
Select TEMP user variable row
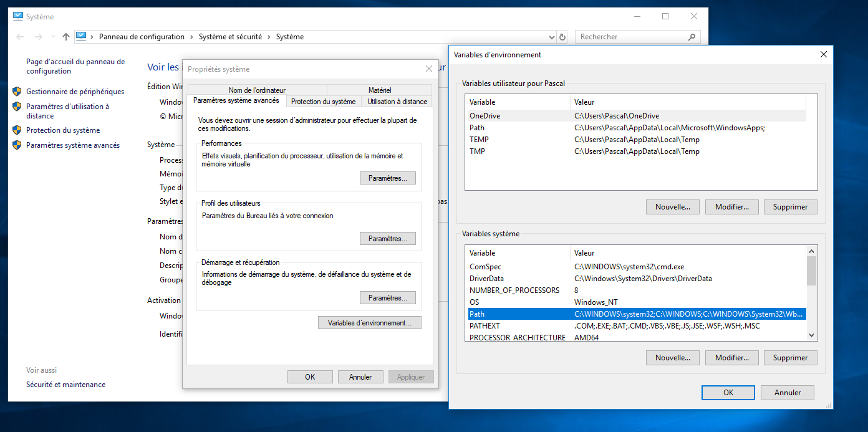pos(637,140)
